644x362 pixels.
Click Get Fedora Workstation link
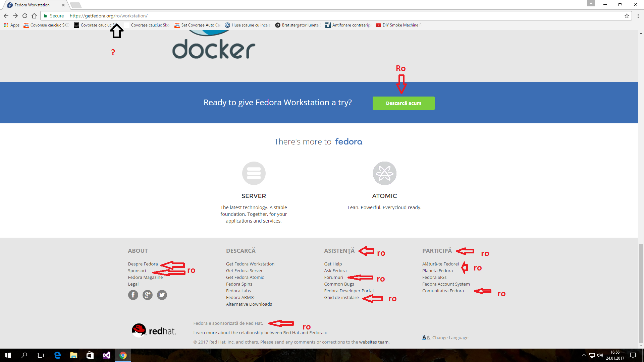pos(250,264)
